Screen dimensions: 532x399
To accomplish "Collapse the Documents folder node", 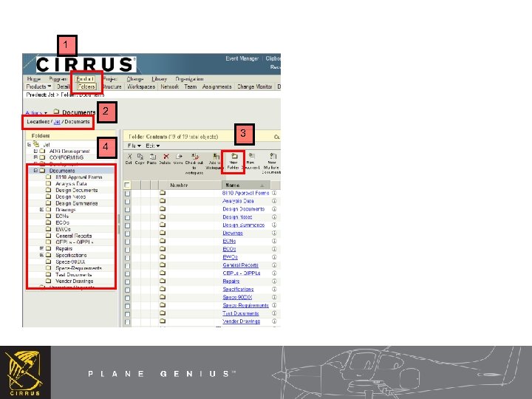I will click(35, 171).
